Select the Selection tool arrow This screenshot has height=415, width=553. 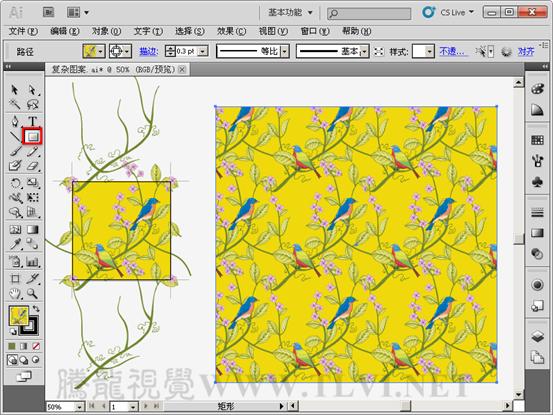coord(14,90)
